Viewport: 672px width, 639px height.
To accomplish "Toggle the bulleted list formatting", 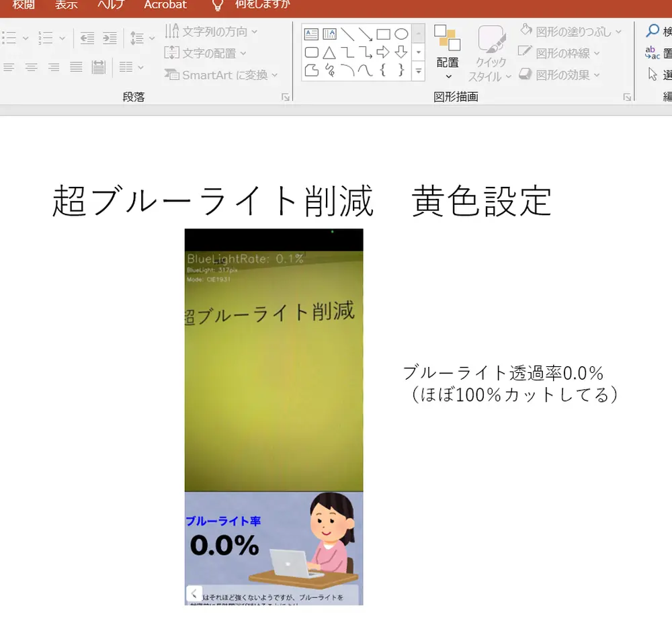I will 9,38.
